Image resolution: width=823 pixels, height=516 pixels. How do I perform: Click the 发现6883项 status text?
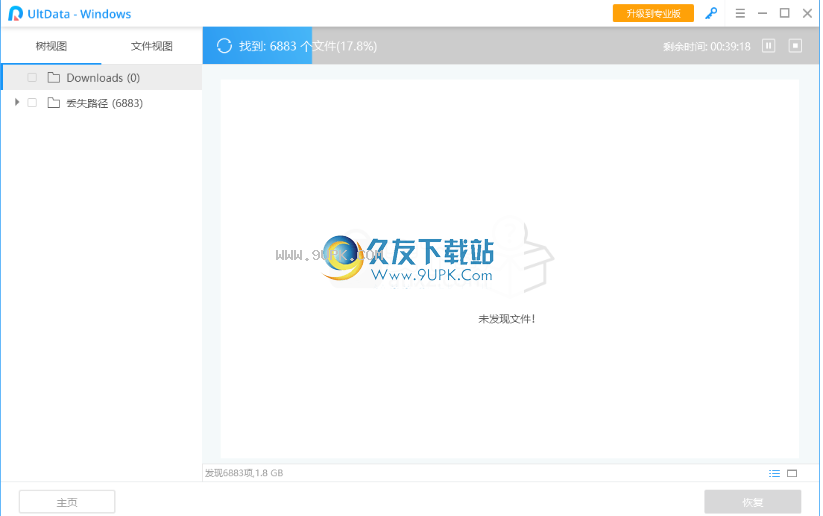pos(244,473)
